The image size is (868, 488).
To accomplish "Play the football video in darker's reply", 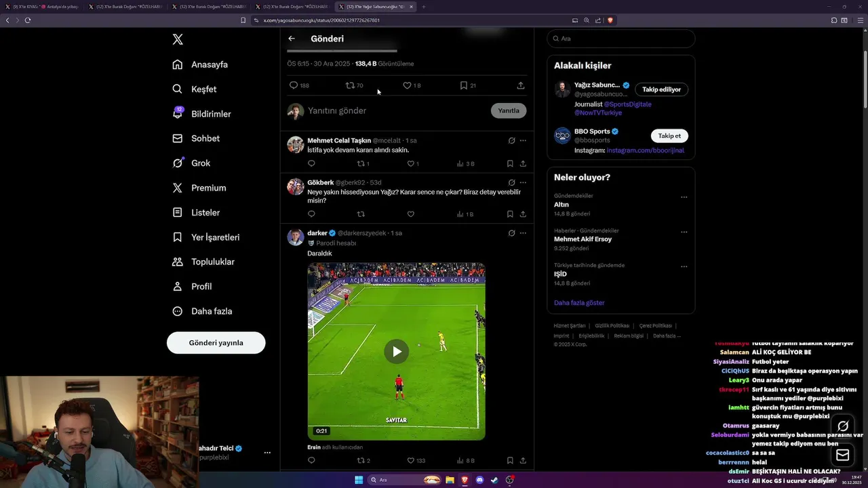I will [x=397, y=351].
